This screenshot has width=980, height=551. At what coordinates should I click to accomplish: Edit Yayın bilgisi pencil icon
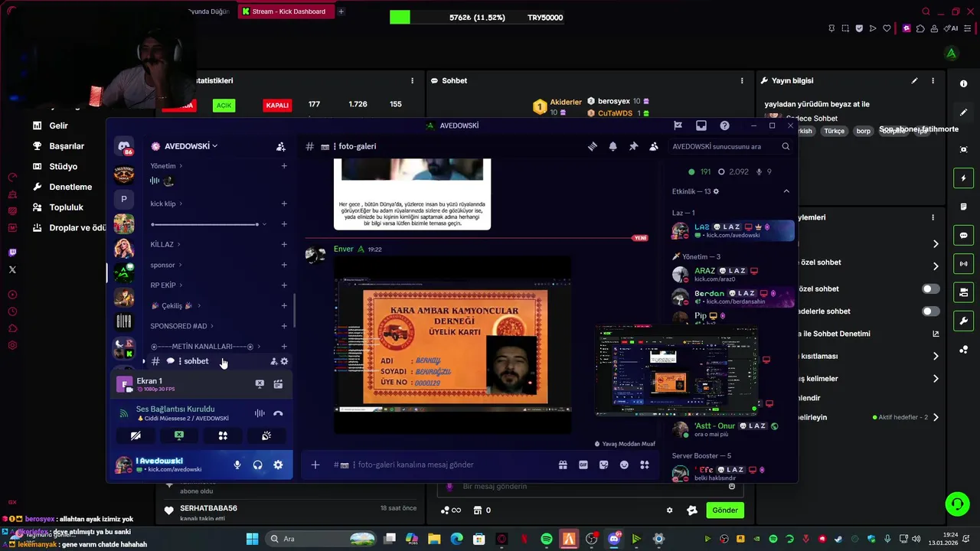(914, 80)
